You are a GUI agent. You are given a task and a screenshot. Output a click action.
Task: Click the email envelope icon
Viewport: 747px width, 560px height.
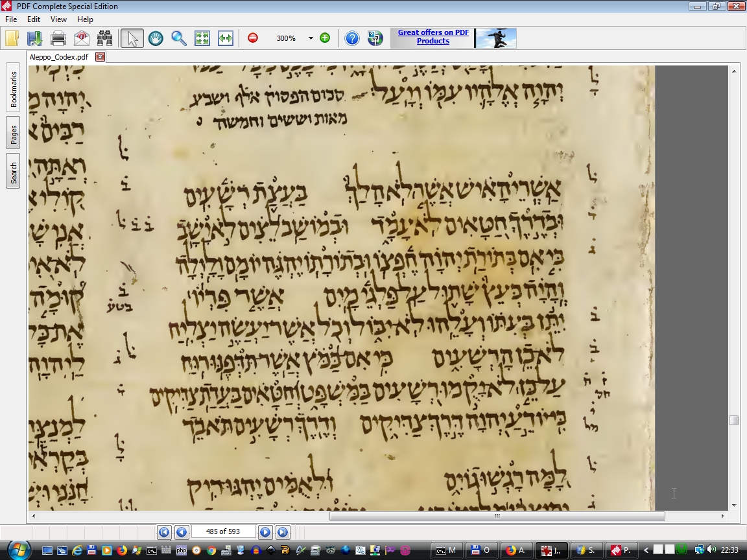(x=82, y=38)
